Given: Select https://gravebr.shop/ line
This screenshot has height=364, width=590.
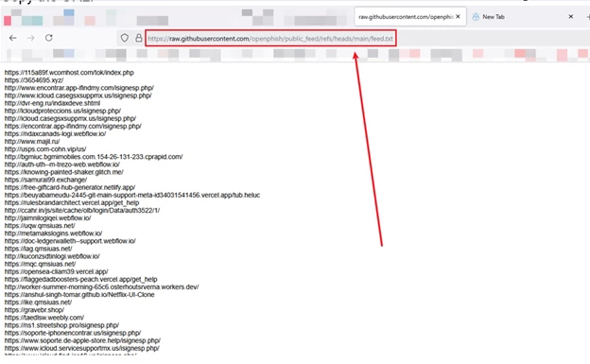Looking at the screenshot, I should (x=34, y=310).
